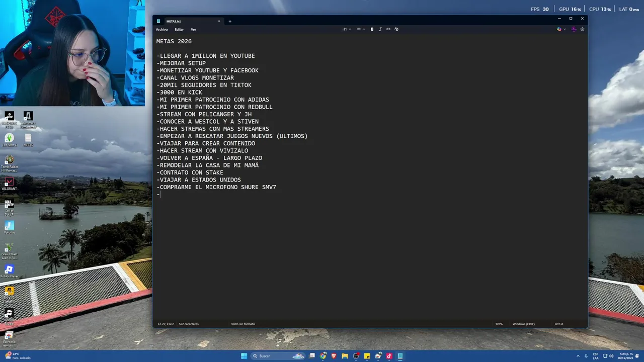
Task: Toggle italic formatting in Notepad toolbar
Action: coord(380,29)
